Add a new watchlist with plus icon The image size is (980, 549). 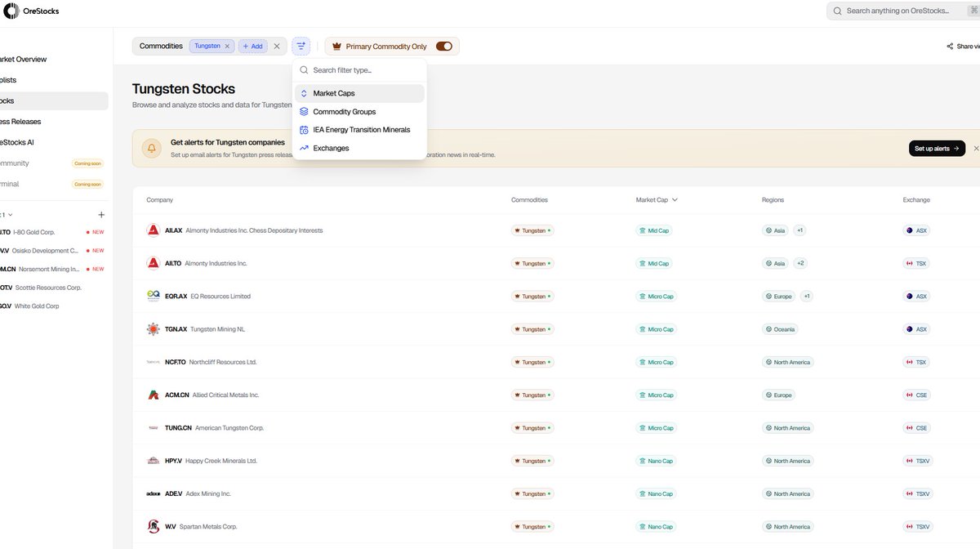101,215
